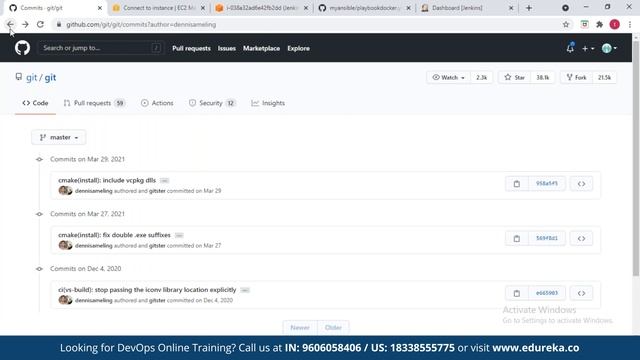Browse repository at commit 958a5f5

click(581, 184)
